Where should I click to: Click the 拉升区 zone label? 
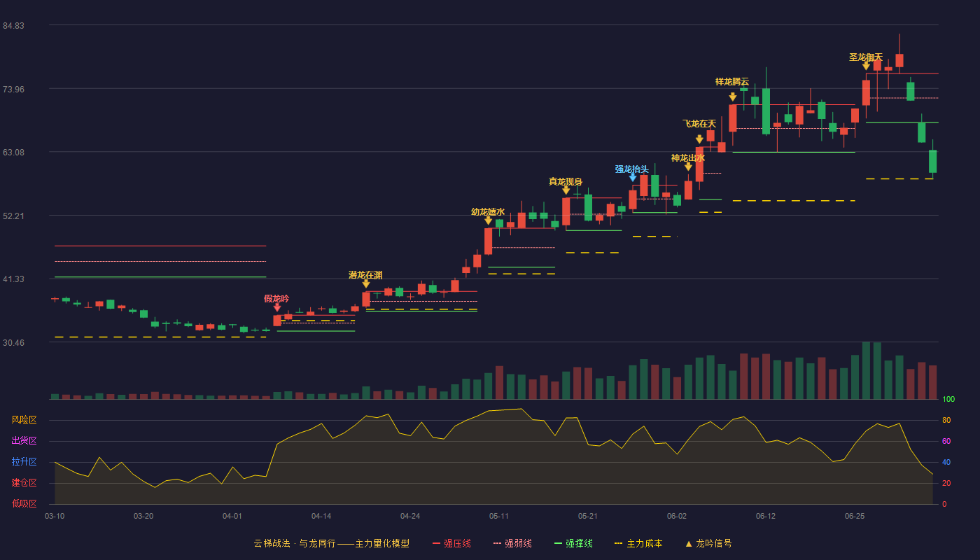point(24,462)
